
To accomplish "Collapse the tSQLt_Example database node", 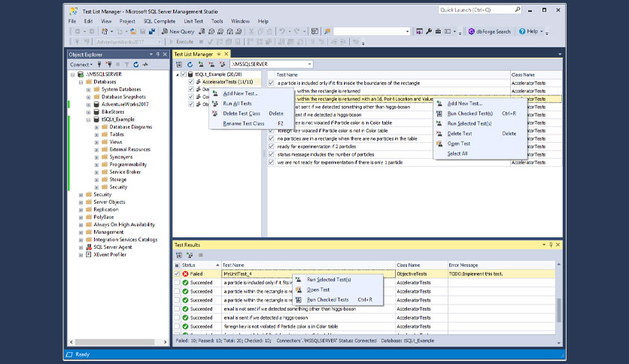I will pos(89,120).
